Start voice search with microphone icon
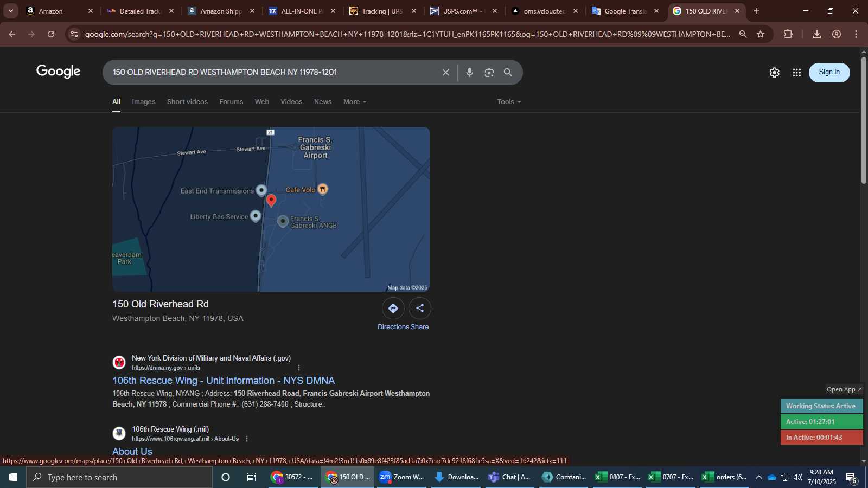 pyautogui.click(x=470, y=72)
